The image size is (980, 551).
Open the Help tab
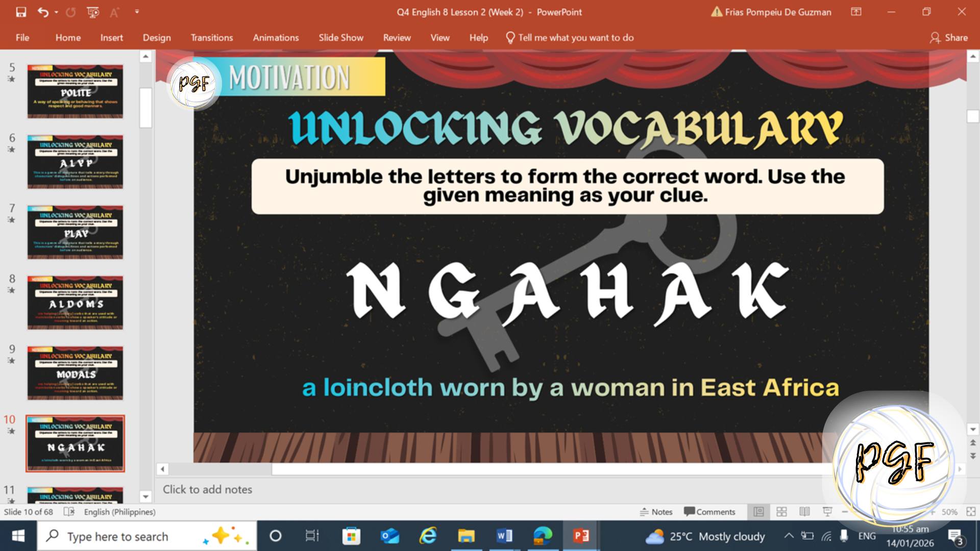click(x=478, y=38)
